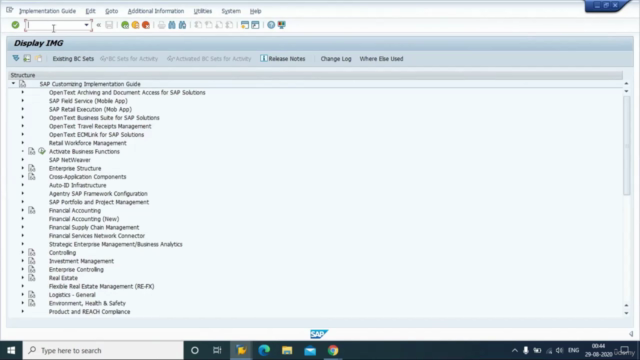The image size is (640, 360).
Task: Select the Flexible Real Estate Management (RE-FX) row
Action: point(102,286)
